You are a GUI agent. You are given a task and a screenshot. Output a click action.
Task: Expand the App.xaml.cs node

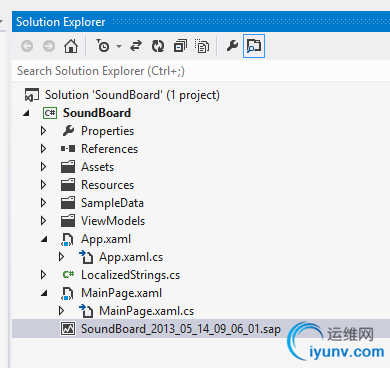pyautogui.click(x=61, y=257)
